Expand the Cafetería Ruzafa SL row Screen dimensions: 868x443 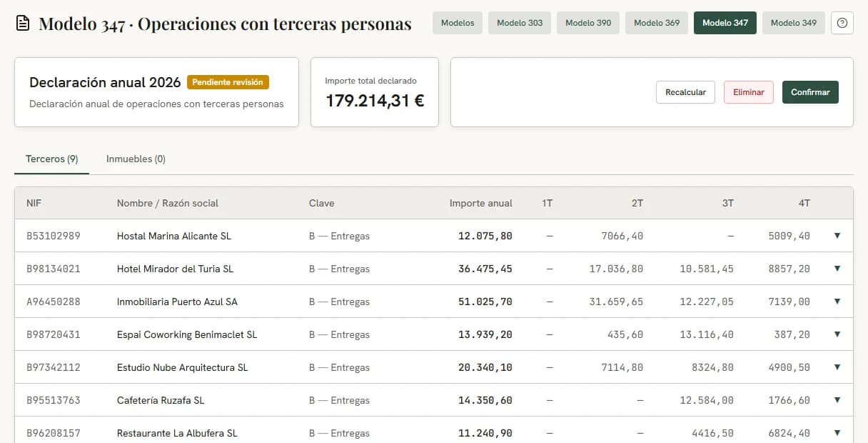click(837, 400)
